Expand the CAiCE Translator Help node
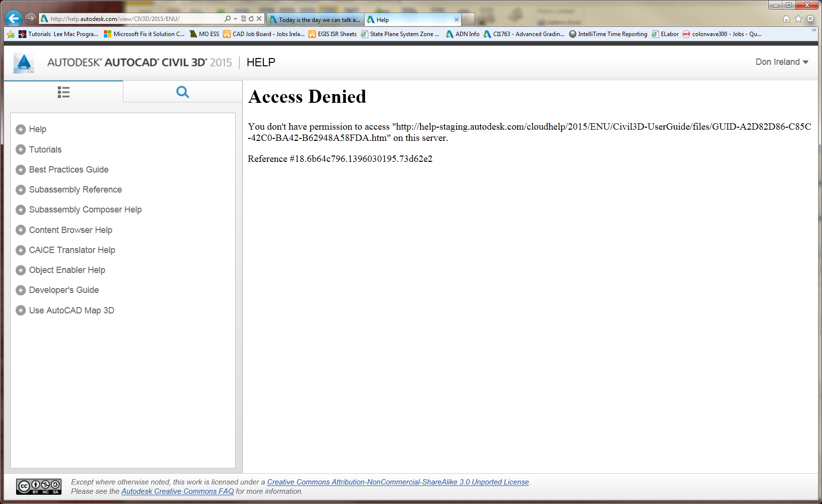This screenshot has width=822, height=504. (20, 250)
